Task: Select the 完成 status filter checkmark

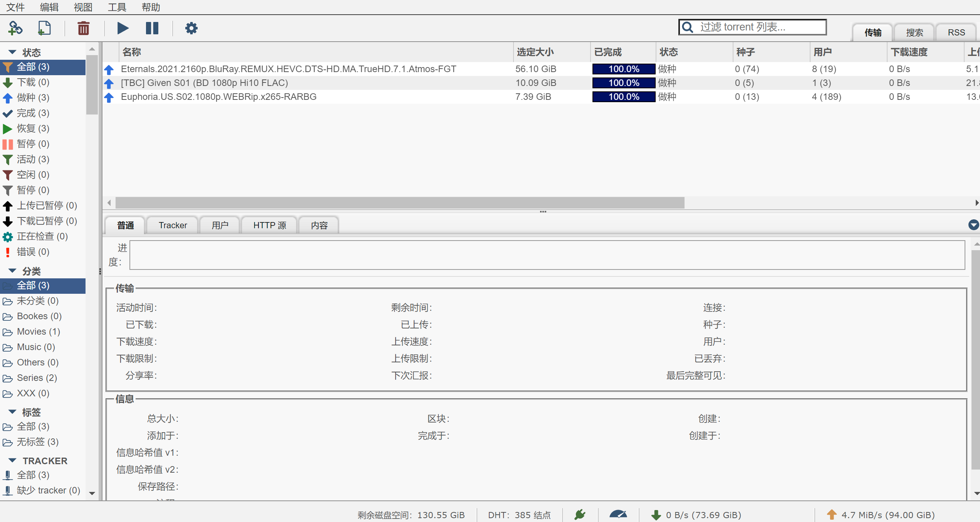Action: [x=8, y=113]
